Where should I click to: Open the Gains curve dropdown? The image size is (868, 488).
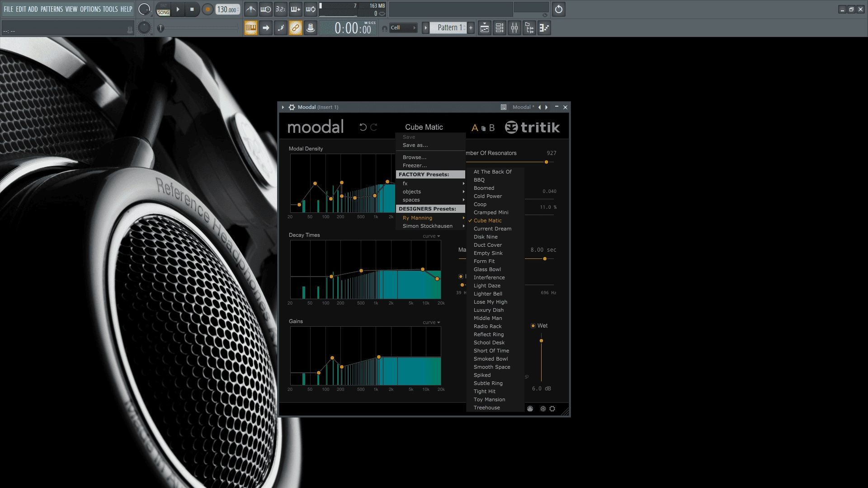click(431, 322)
